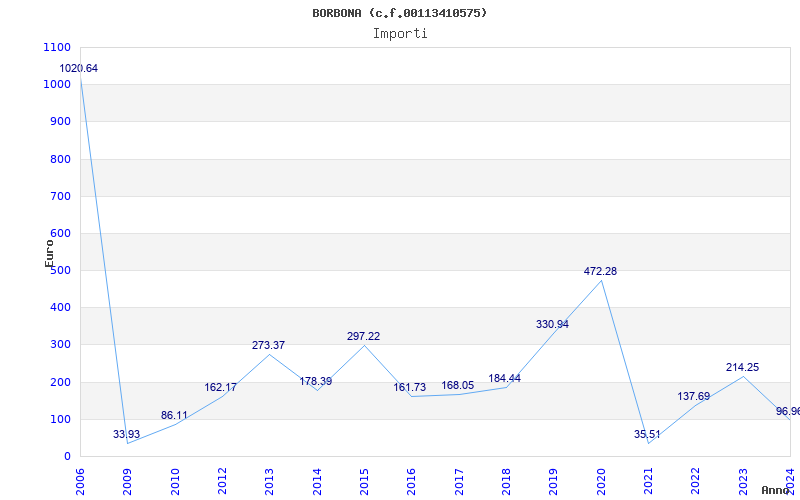Click the Importi subtitle
The image size is (800, 500).
click(400, 34)
